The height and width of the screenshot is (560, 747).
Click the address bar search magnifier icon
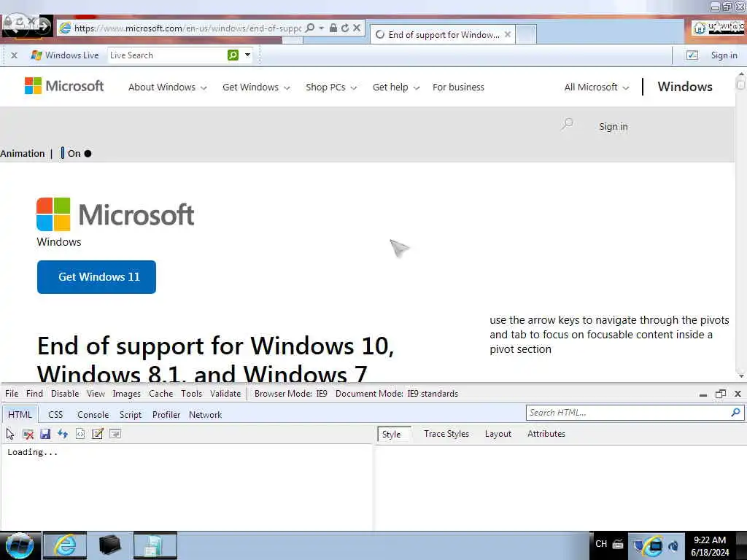[x=309, y=28]
